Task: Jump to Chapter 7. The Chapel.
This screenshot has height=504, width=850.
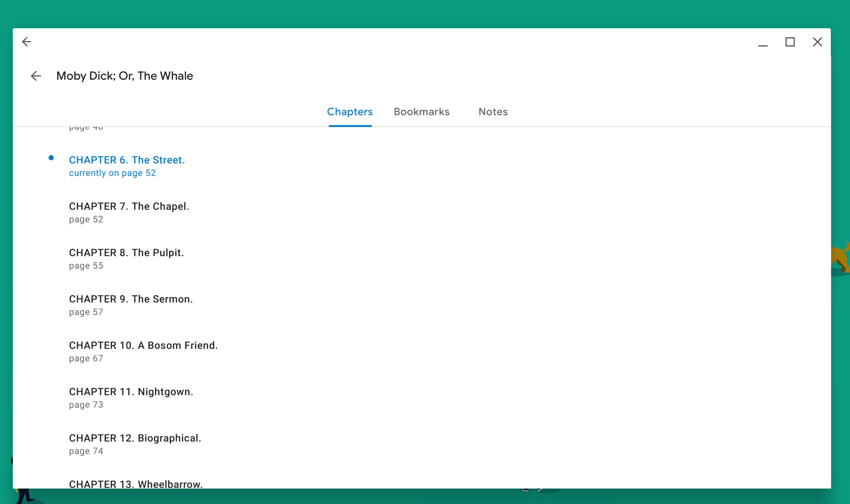Action: (x=129, y=206)
